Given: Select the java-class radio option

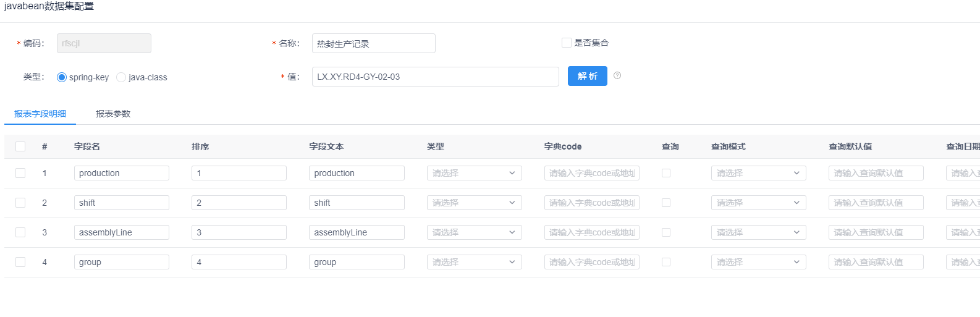Looking at the screenshot, I should 121,77.
